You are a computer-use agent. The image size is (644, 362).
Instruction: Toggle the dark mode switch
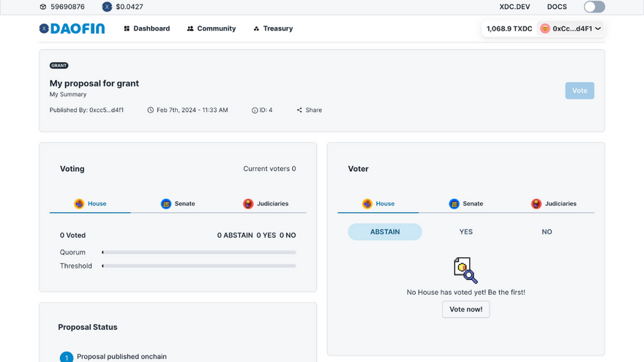click(594, 7)
